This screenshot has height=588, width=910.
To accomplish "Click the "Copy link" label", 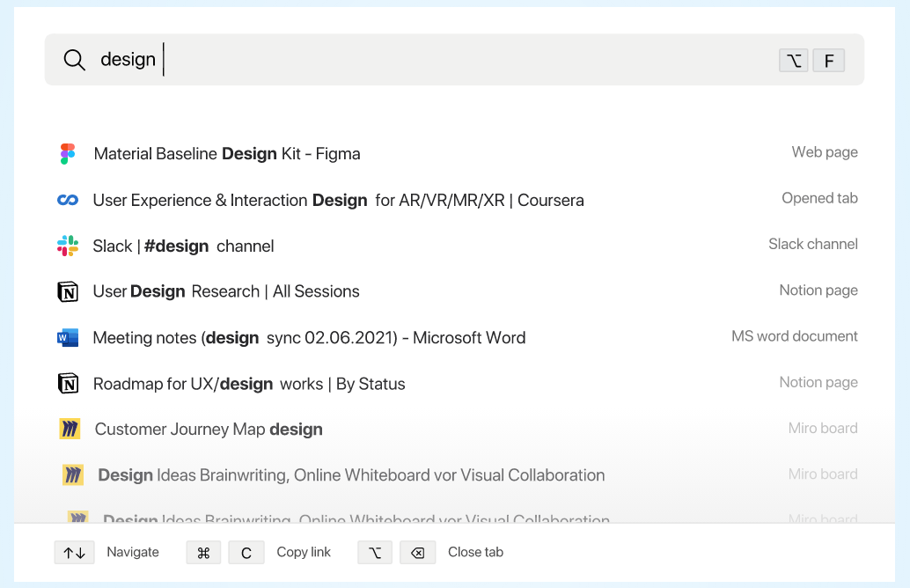I will [x=304, y=552].
